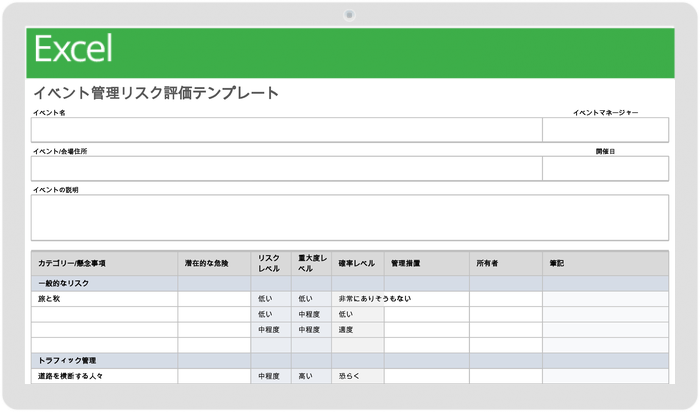This screenshot has width=700, height=412.
Task: Select the 恐らく probability cell
Action: (358, 376)
